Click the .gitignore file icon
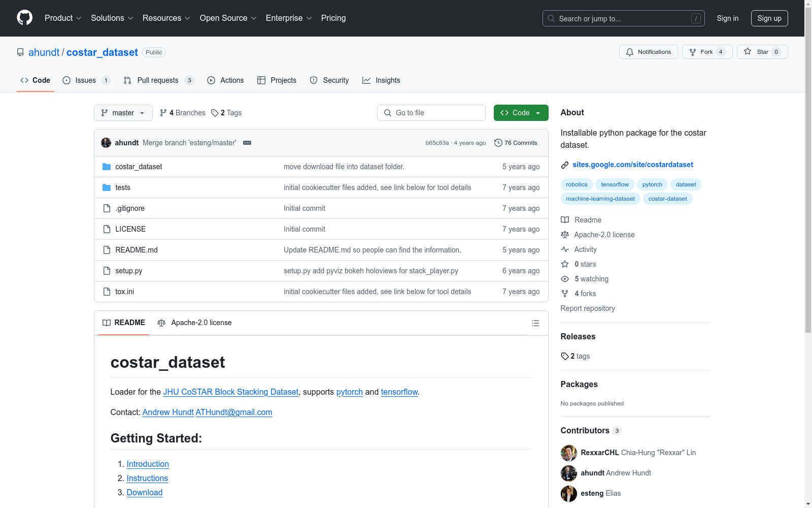The image size is (812, 508). [x=107, y=208]
